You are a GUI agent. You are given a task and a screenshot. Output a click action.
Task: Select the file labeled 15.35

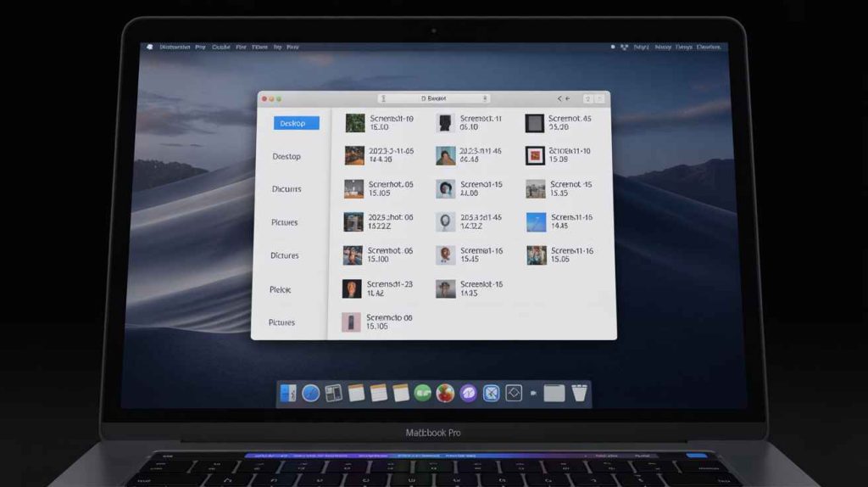(x=559, y=189)
